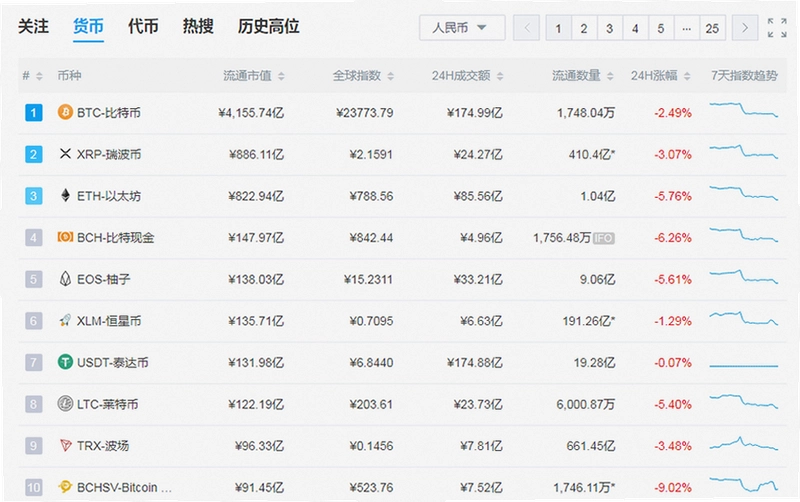800x502 pixels.
Task: Click ETH 24H change -5.76%
Action: (x=673, y=196)
